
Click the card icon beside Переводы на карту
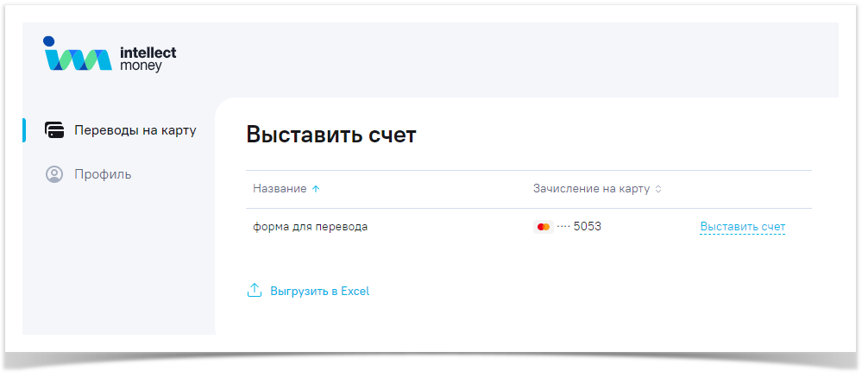[x=54, y=130]
